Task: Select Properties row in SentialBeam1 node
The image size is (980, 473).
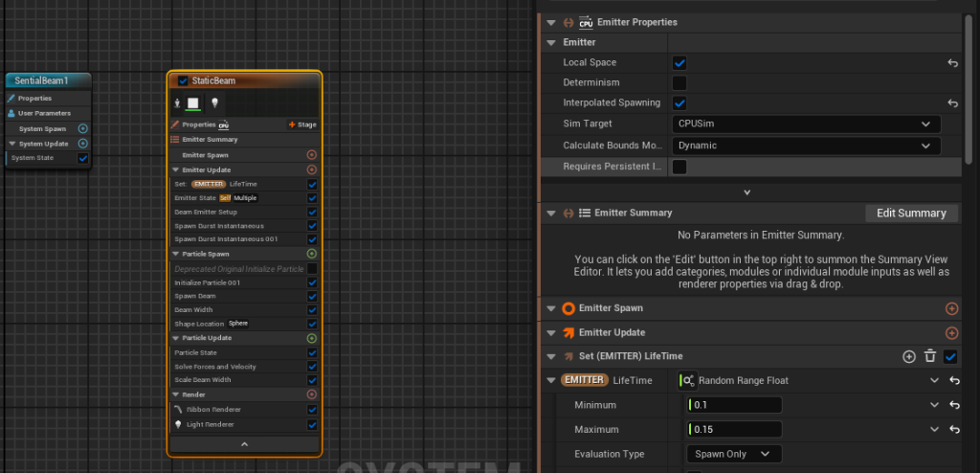Action: coord(48,99)
